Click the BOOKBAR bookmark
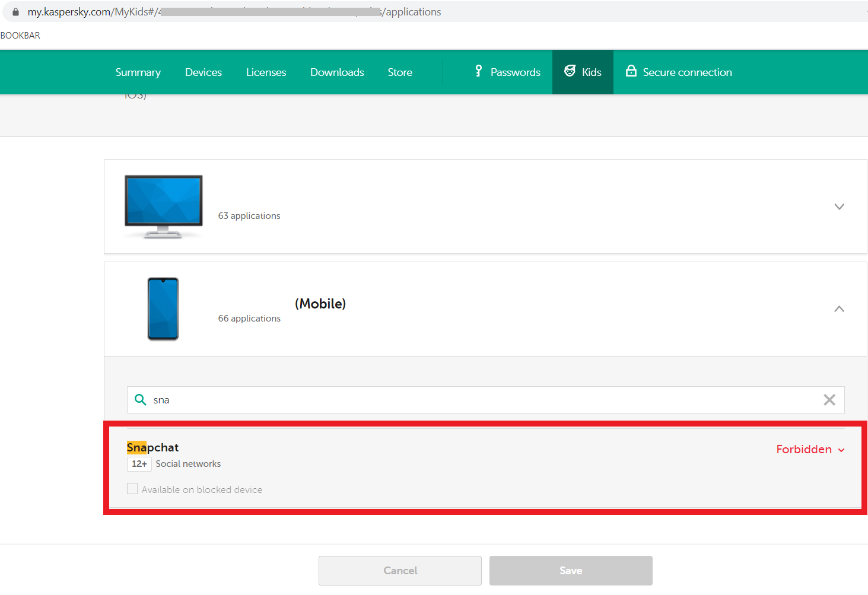Screen dimensions: 868x595 pyautogui.click(x=20, y=36)
